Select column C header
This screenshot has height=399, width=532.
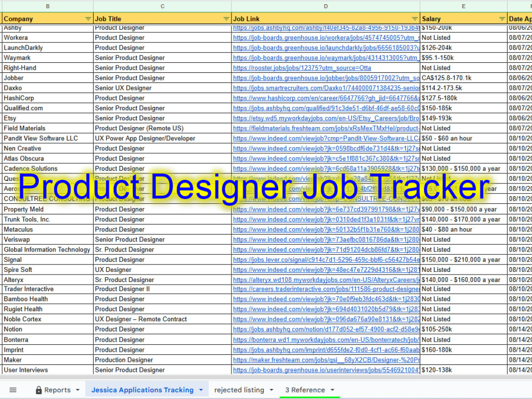pyautogui.click(x=162, y=6)
